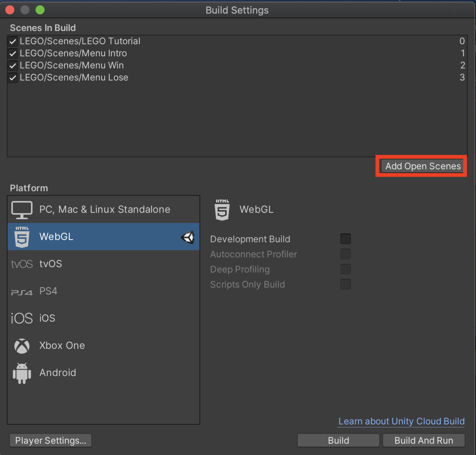Viewport: 476px width, 455px height.
Task: Uncheck the Menu Lose scene checkbox
Action: 13,78
